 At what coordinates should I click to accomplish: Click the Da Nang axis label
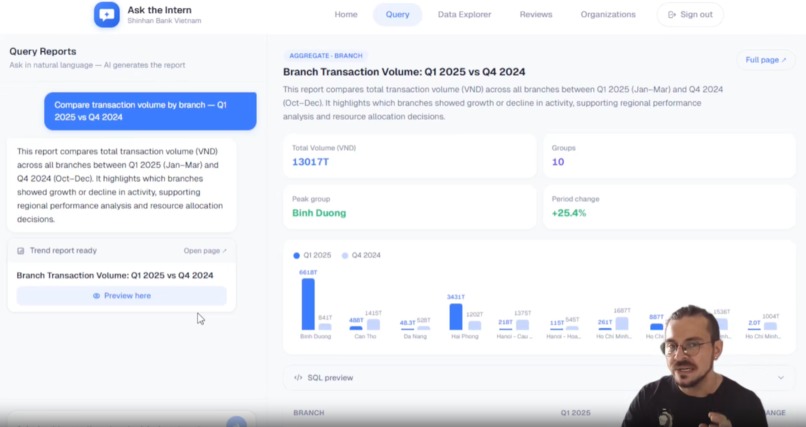pyautogui.click(x=415, y=337)
